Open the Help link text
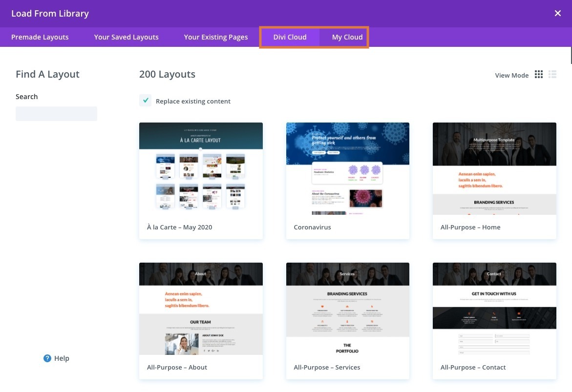Image resolution: width=572 pixels, height=392 pixels. [x=62, y=358]
